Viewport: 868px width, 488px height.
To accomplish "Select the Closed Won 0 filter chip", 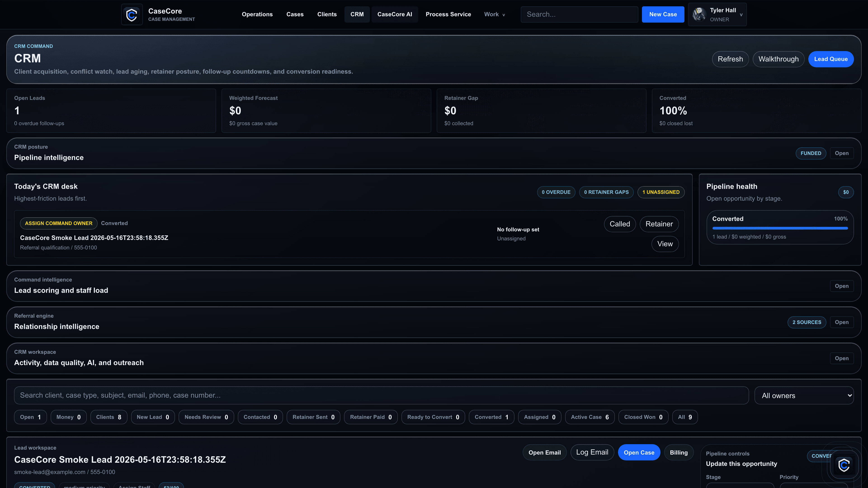I will (x=643, y=417).
